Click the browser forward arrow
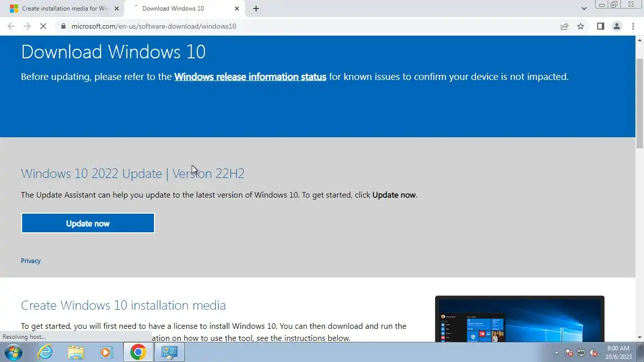 27,26
